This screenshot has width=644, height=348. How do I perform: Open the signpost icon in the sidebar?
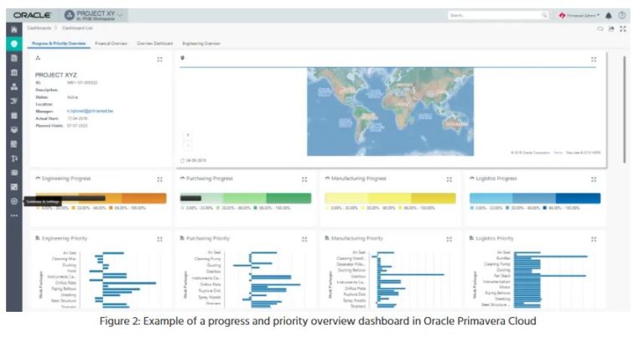(x=14, y=158)
